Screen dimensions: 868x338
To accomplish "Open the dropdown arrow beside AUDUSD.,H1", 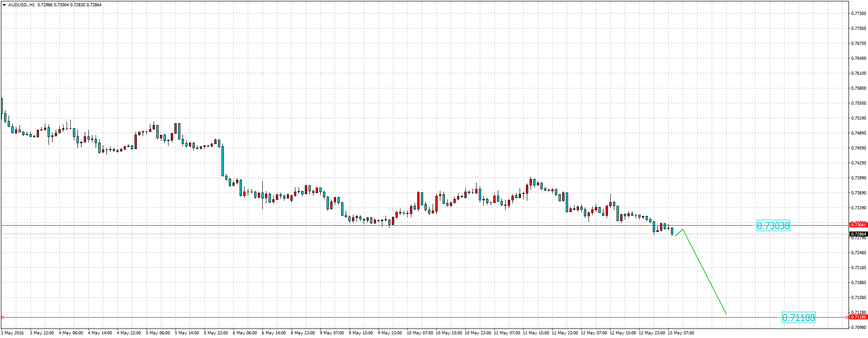I will (x=4, y=5).
